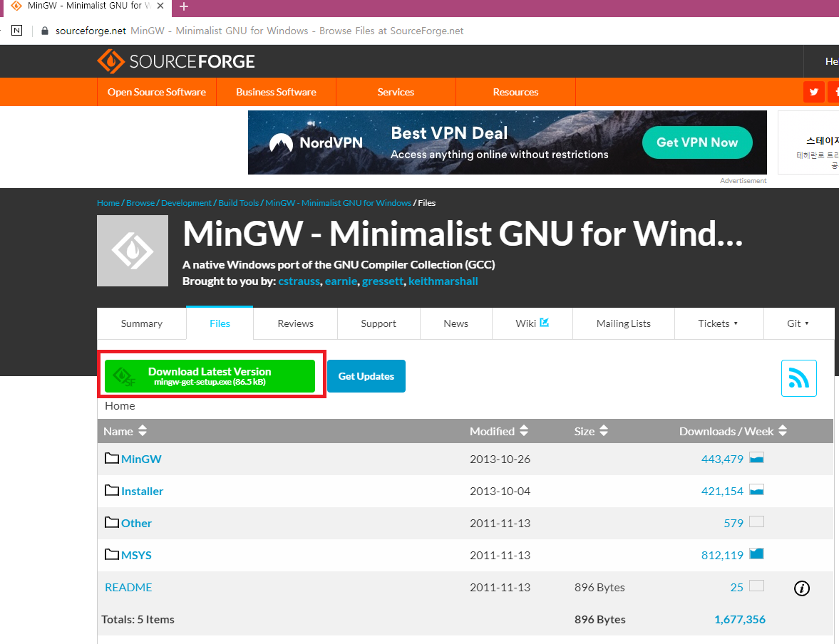Open the Open Source Software menu

(157, 92)
